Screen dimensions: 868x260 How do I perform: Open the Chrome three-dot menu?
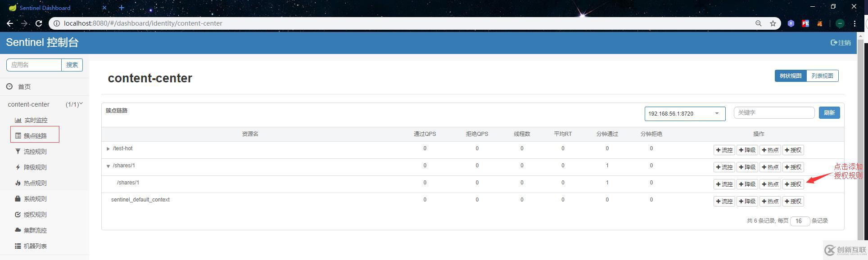click(x=854, y=23)
